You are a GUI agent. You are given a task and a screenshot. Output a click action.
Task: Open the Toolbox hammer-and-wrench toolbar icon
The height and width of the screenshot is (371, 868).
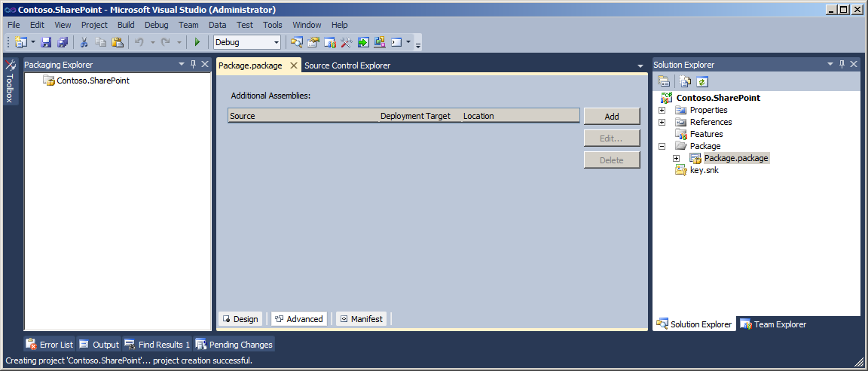click(x=347, y=42)
